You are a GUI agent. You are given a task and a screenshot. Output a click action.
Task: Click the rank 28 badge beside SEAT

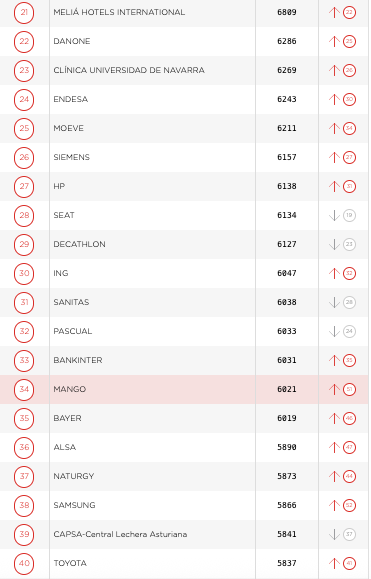pyautogui.click(x=24, y=215)
